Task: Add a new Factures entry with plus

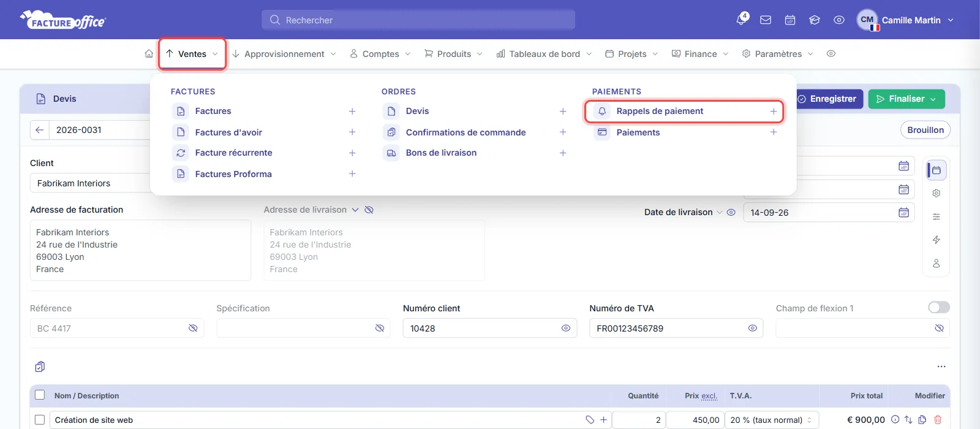Action: coord(352,112)
